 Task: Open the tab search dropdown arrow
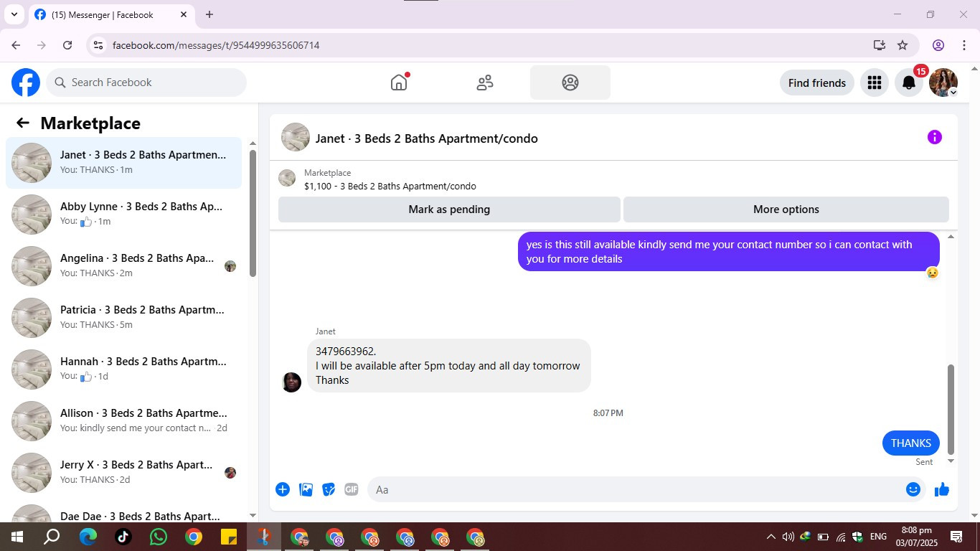coord(14,14)
